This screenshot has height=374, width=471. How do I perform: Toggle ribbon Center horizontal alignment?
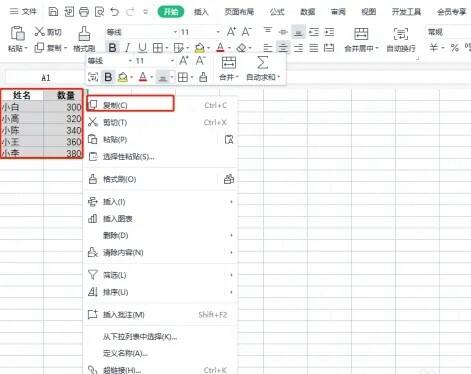point(283,48)
